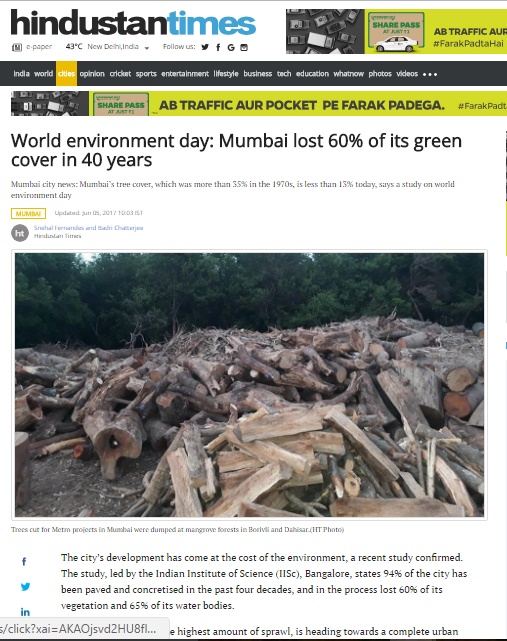Viewport: 507px width, 641px height.
Task: Open the business navigation item
Action: [x=258, y=74]
